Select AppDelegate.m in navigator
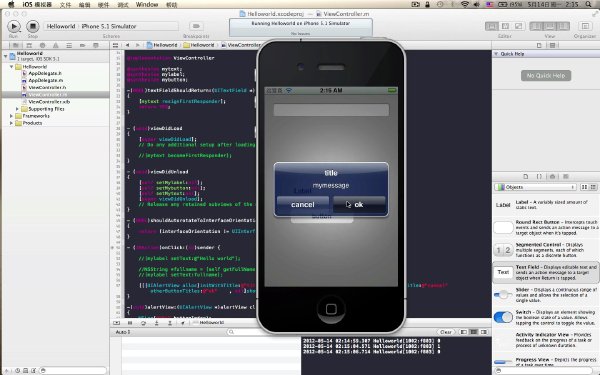Image resolution: width=600 pixels, height=375 pixels. (x=46, y=80)
